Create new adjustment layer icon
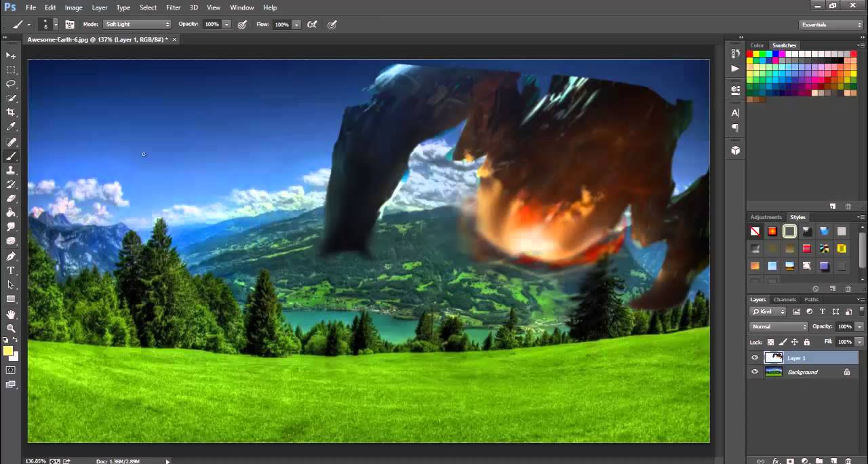This screenshot has width=868, height=464. [804, 461]
